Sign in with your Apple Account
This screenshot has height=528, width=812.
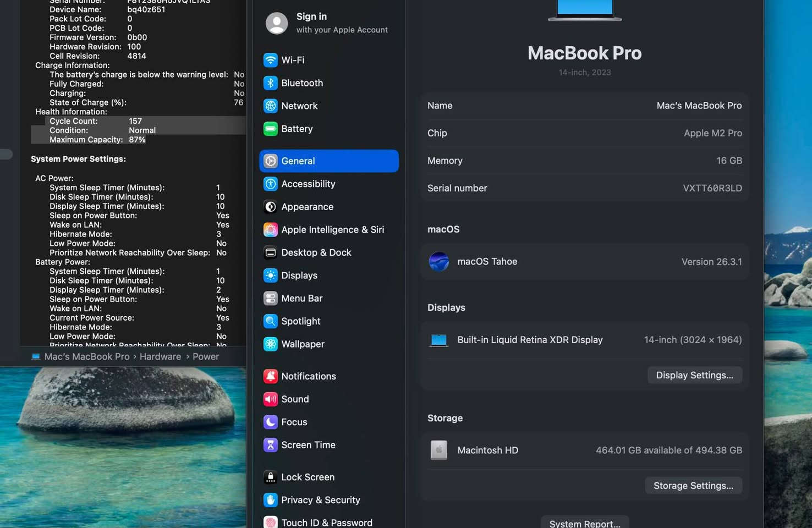(x=329, y=23)
